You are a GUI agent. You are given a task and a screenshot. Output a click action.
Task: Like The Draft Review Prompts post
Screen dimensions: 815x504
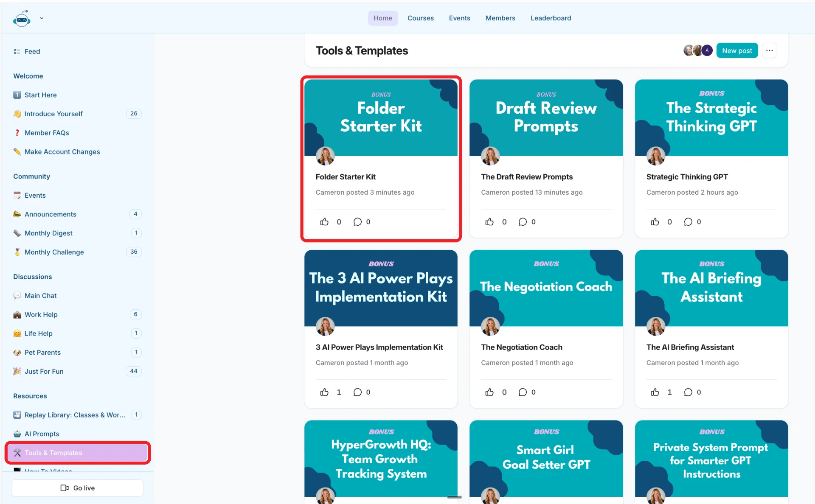click(489, 222)
